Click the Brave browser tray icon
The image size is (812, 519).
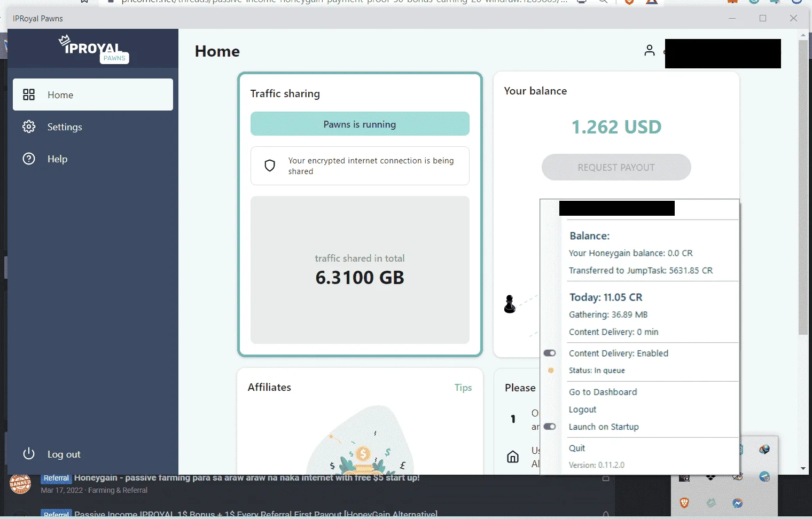684,502
